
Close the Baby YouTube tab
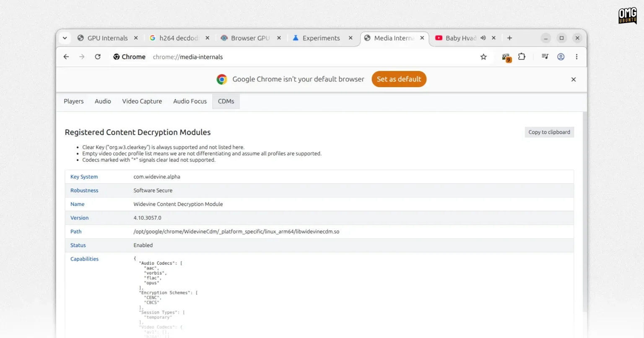(493, 38)
